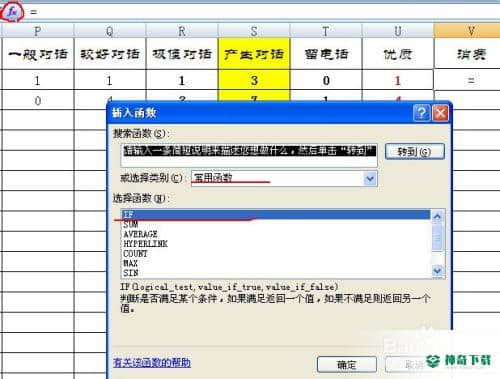Click the yellow cell containing 3
Screen dimensions: 500x379
[x=254, y=80]
